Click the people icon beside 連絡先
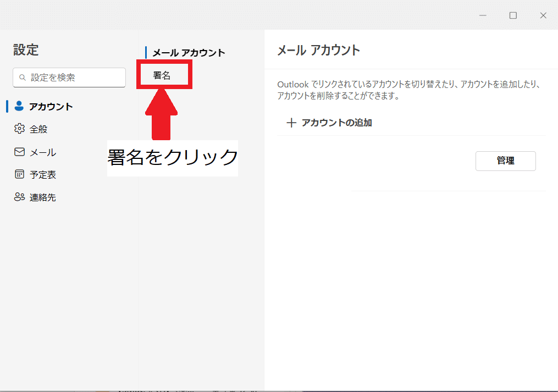 tap(19, 197)
